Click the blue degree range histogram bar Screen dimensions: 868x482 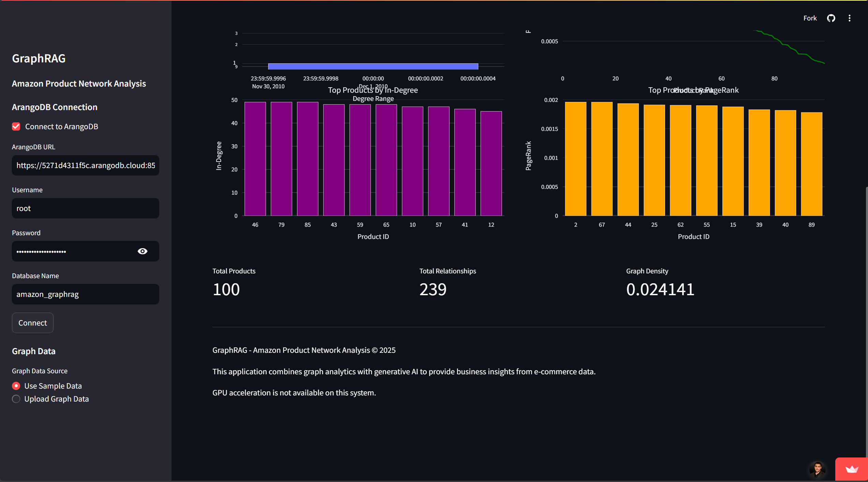[x=373, y=66]
